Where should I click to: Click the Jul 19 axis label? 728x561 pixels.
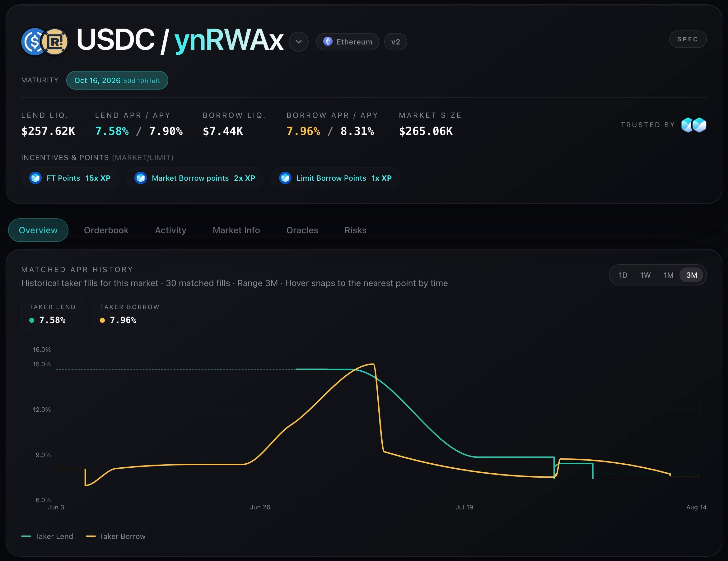[464, 507]
